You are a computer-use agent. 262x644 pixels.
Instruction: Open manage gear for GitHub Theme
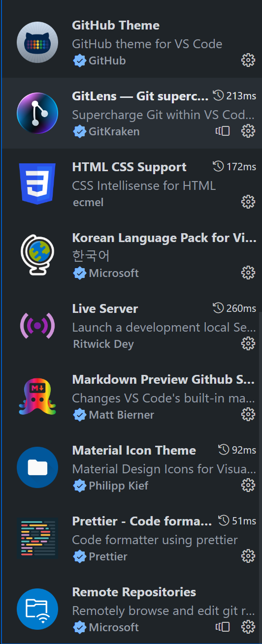(x=248, y=61)
